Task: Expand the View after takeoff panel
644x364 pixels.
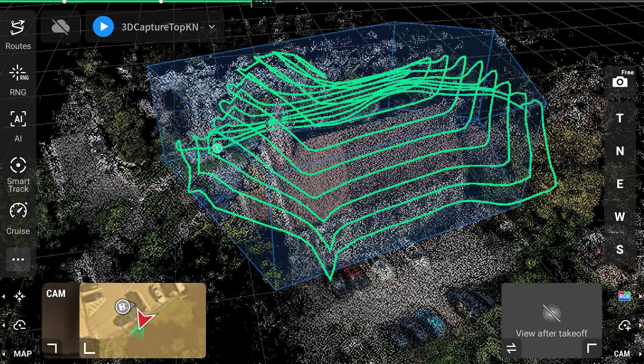Action: (x=592, y=349)
